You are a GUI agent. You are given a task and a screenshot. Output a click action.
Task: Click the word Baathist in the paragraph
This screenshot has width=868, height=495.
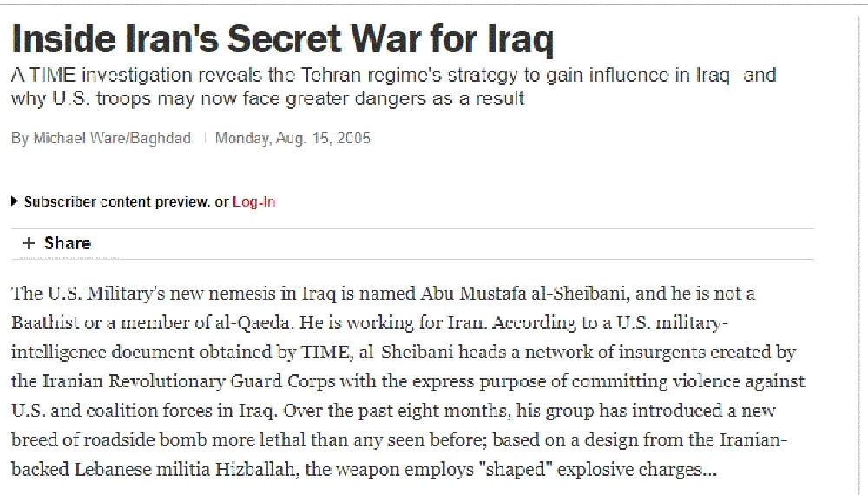[x=45, y=323]
